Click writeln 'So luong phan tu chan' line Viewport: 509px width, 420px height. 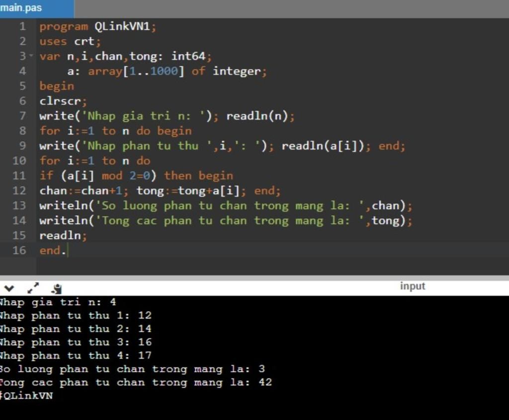[226, 205]
